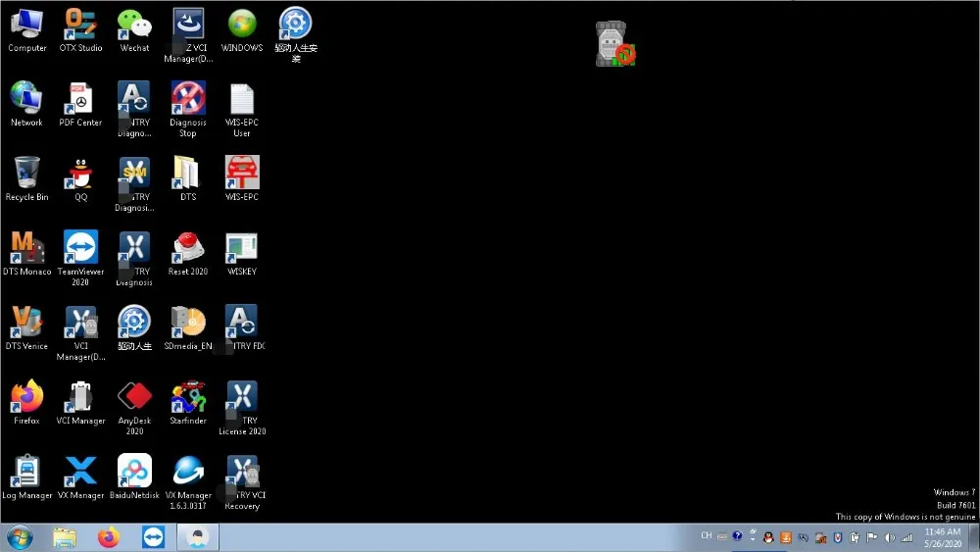Open WIS-EPC desktop shortcut
This screenshot has height=552, width=980.
242,174
